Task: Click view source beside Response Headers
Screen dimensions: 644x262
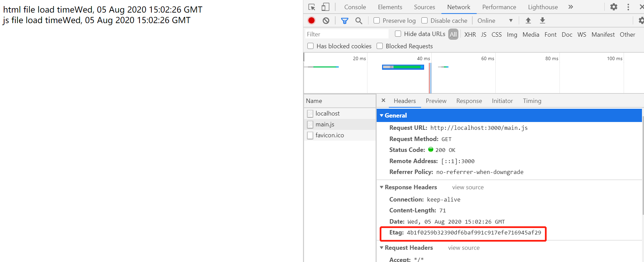Action: pyautogui.click(x=468, y=187)
